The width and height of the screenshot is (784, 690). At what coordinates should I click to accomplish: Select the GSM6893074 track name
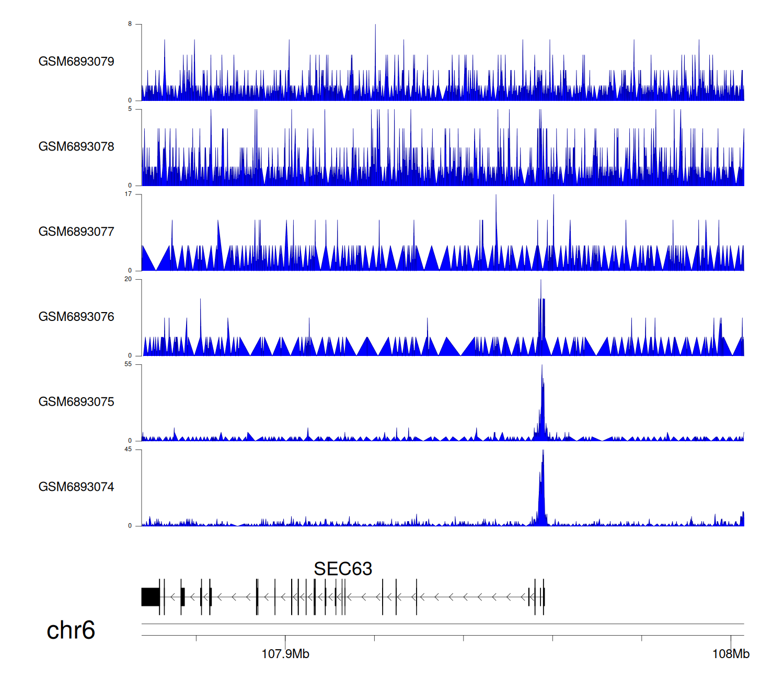click(x=76, y=487)
